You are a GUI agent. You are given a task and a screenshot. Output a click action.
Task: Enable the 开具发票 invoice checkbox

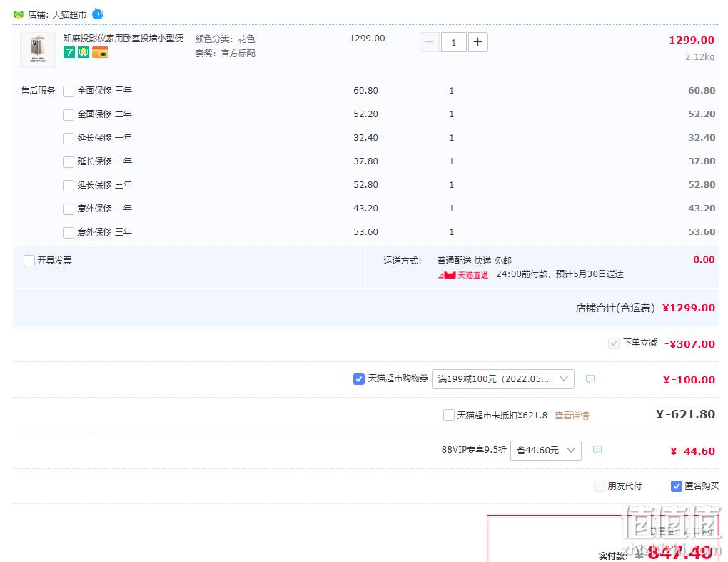tap(29, 261)
